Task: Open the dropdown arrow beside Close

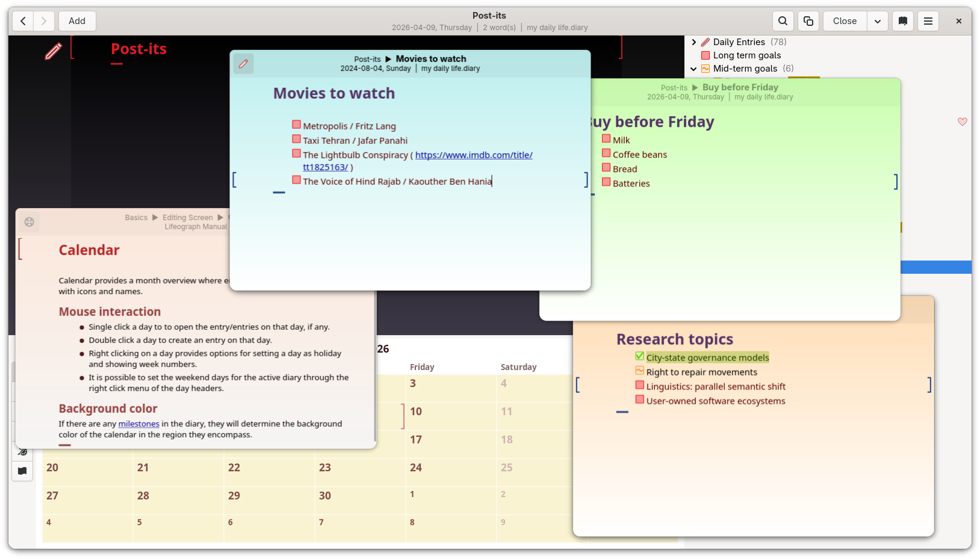Action: (878, 21)
